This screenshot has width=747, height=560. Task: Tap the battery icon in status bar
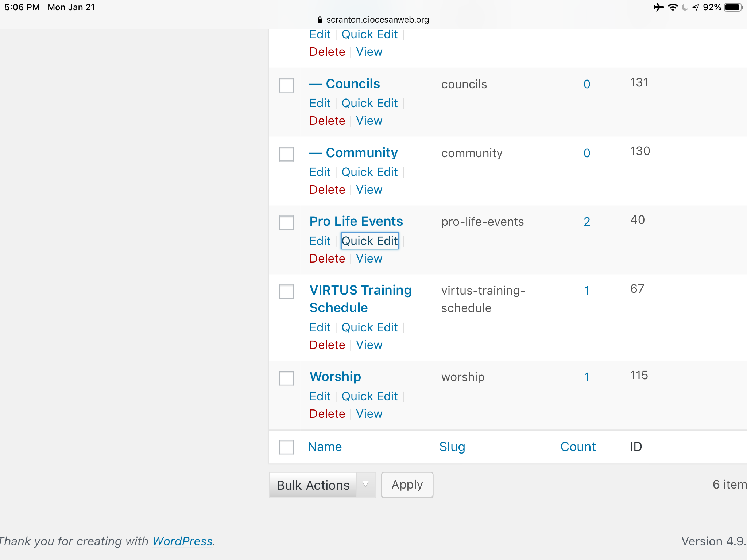click(733, 7)
